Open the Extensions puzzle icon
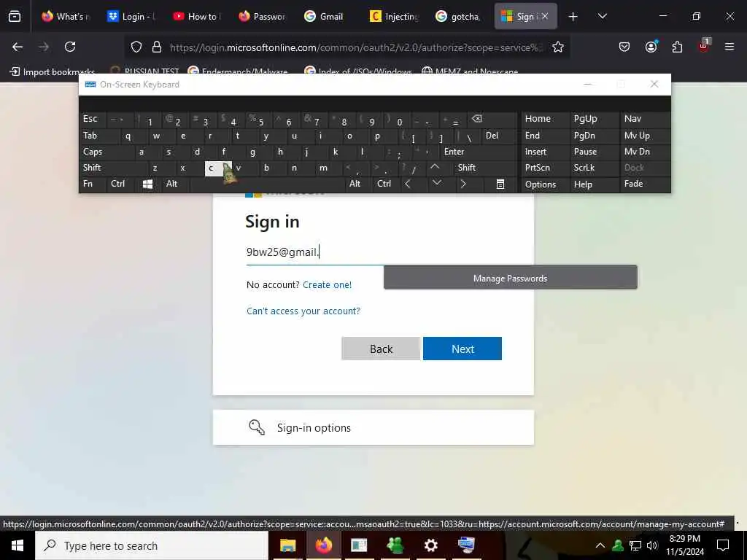The image size is (747, 560). tap(677, 47)
